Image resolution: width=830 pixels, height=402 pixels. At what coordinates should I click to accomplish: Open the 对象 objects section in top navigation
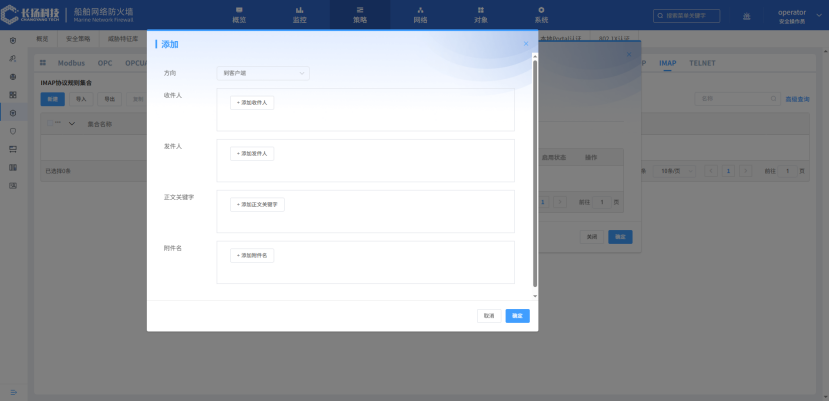[480, 14]
